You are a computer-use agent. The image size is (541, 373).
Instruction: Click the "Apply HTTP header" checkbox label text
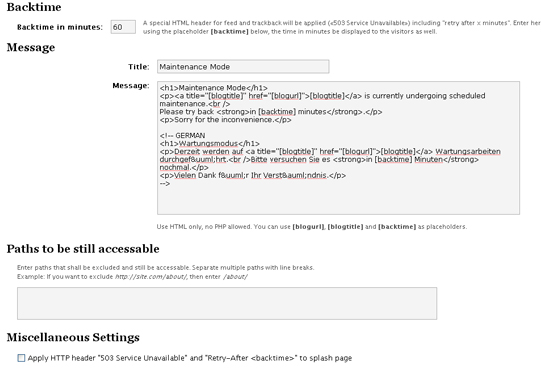(x=190, y=358)
